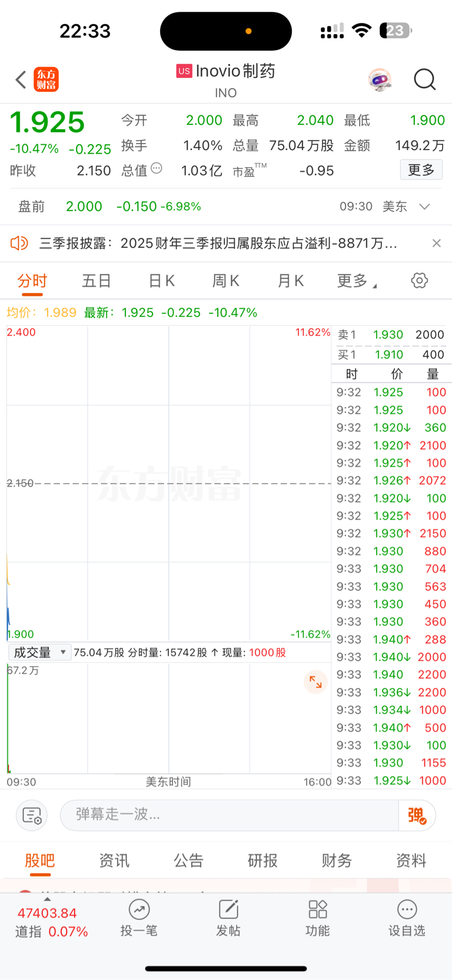452x980 pixels.
Task: Expand the 道指 index bar arrow
Action: (x=47, y=899)
